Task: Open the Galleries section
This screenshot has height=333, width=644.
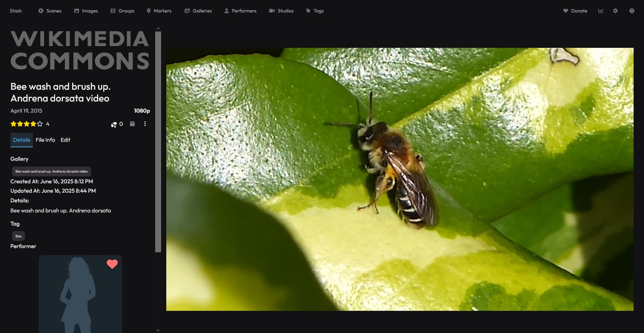Action: (x=198, y=11)
